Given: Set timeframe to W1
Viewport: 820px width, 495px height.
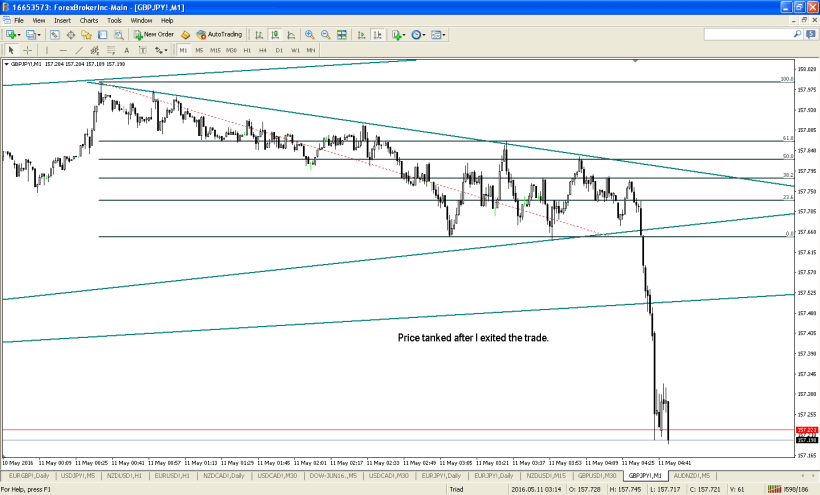Looking at the screenshot, I should point(295,50).
